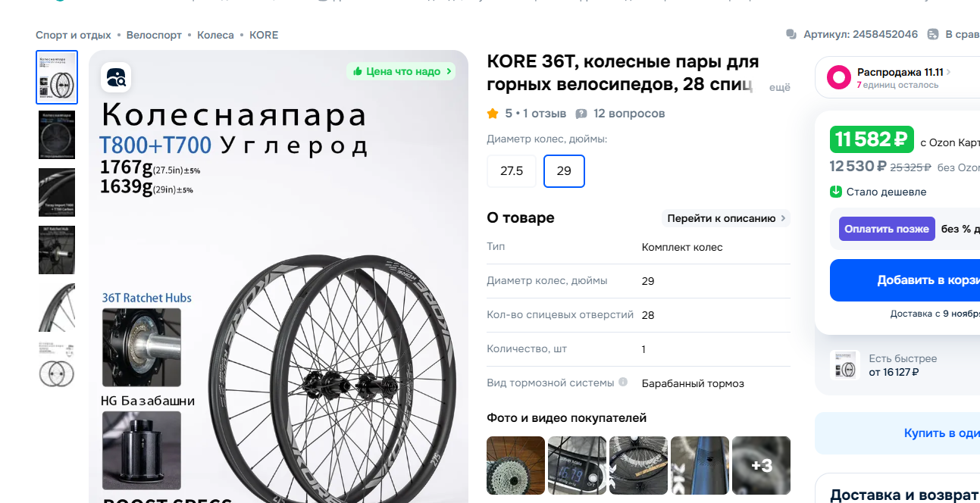Click the pink Распродажа 11.11 circle icon
Image resolution: width=980 pixels, height=503 pixels.
[839, 77]
